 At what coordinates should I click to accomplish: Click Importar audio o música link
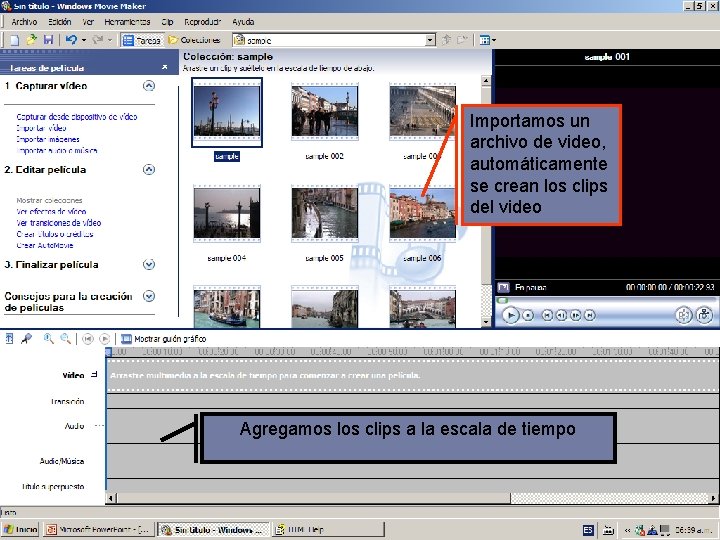[x=56, y=150]
